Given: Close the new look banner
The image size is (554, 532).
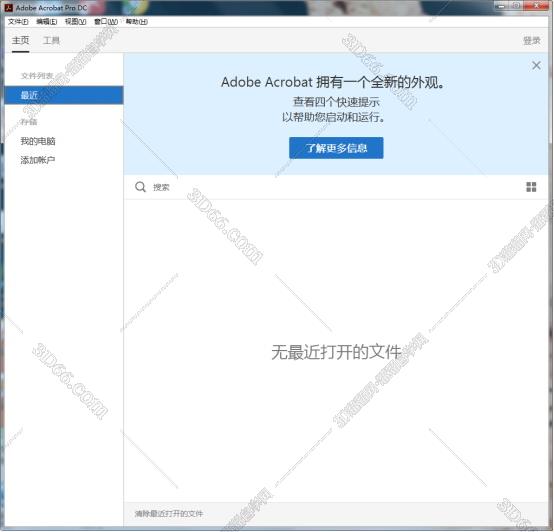Looking at the screenshot, I should (536, 65).
